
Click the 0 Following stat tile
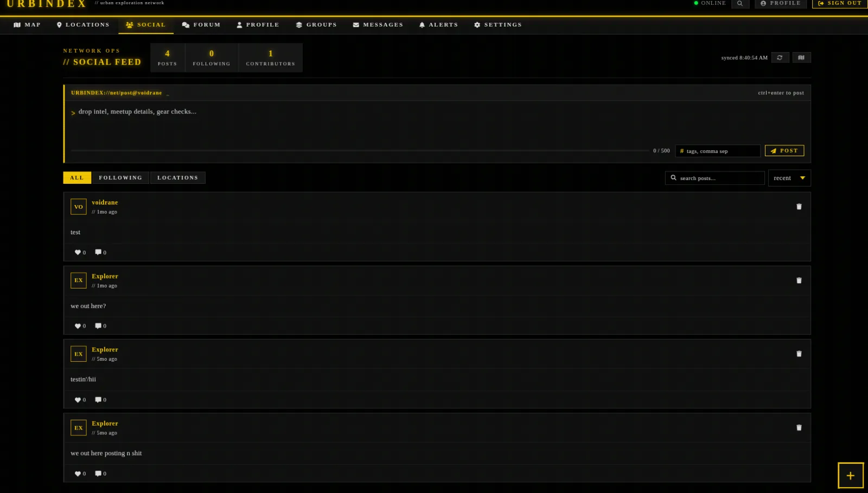pos(212,57)
